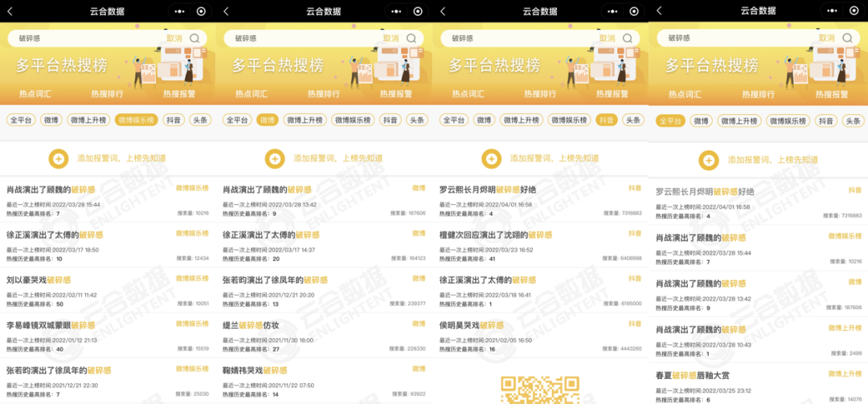
Task: Close mini program via circle icon, third screen
Action: (x=634, y=11)
